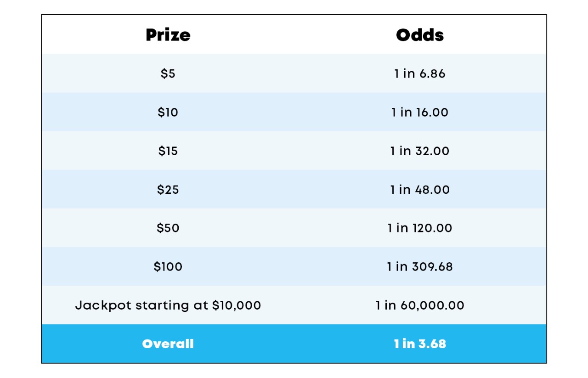Click the $10 prize cell
The height and width of the screenshot is (378, 588).
pos(168,112)
